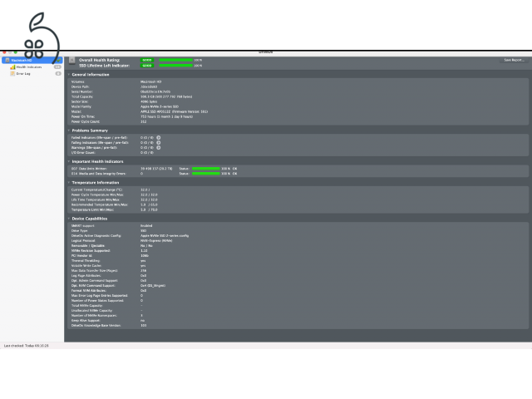The height and width of the screenshot is (399, 532).
Task: Click the Drive Type SSD value
Action: point(143,231)
